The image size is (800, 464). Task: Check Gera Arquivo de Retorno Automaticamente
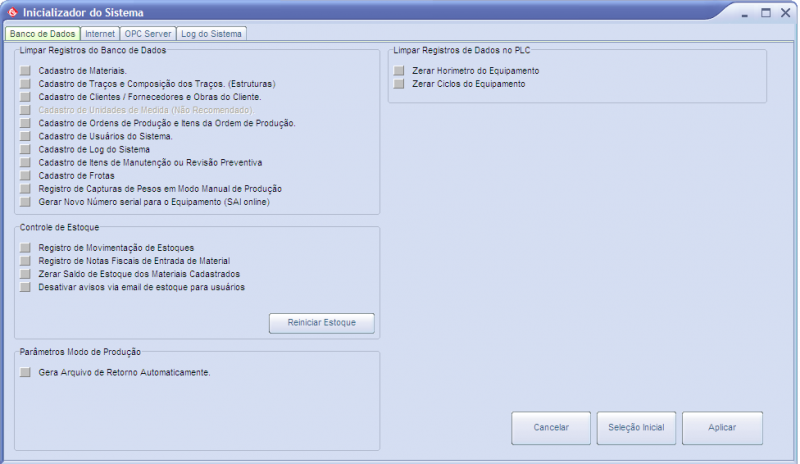coord(26,373)
